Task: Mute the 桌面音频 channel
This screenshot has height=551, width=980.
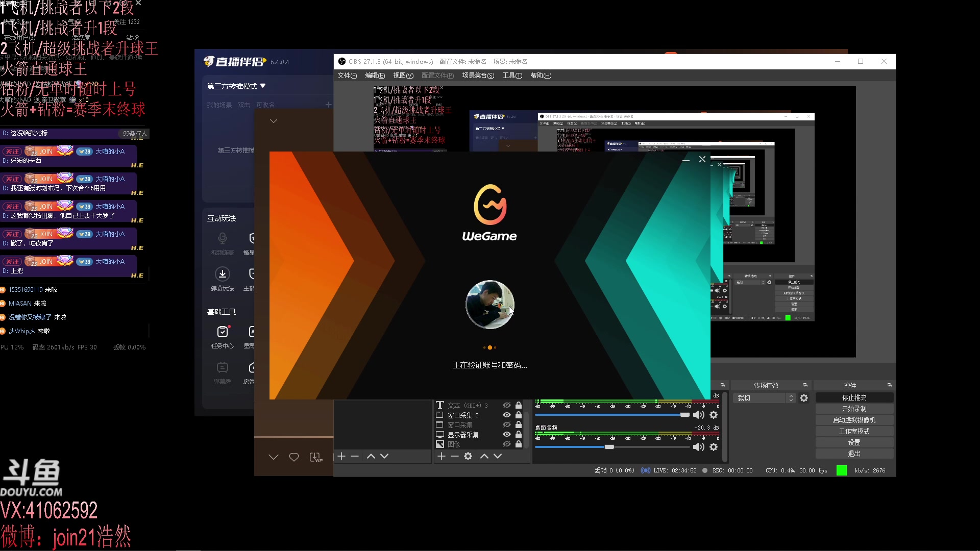Action: (x=698, y=447)
